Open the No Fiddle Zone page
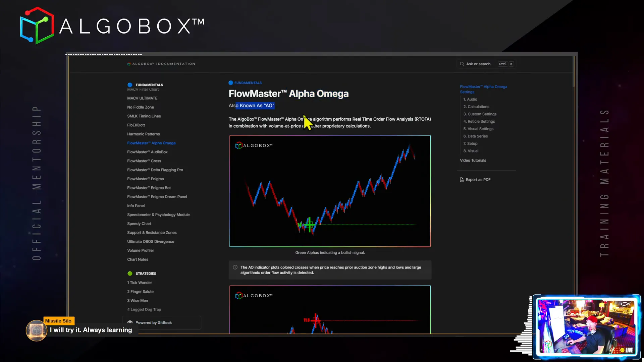The image size is (644, 362). point(141,107)
